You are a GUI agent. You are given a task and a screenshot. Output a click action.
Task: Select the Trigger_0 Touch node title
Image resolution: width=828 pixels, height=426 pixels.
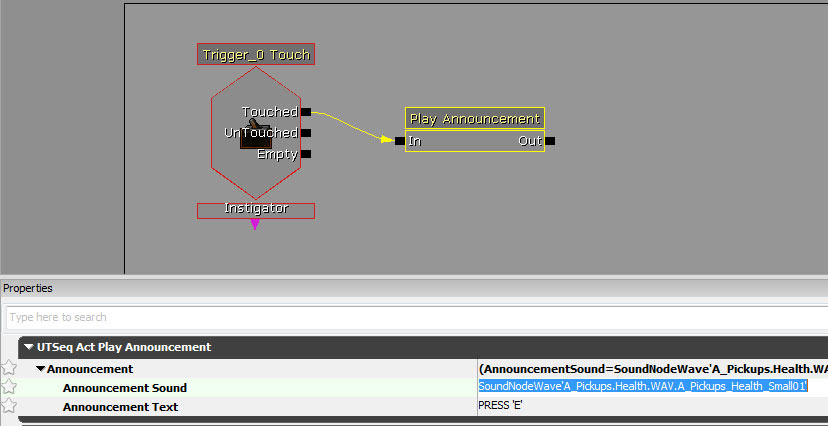(x=256, y=55)
